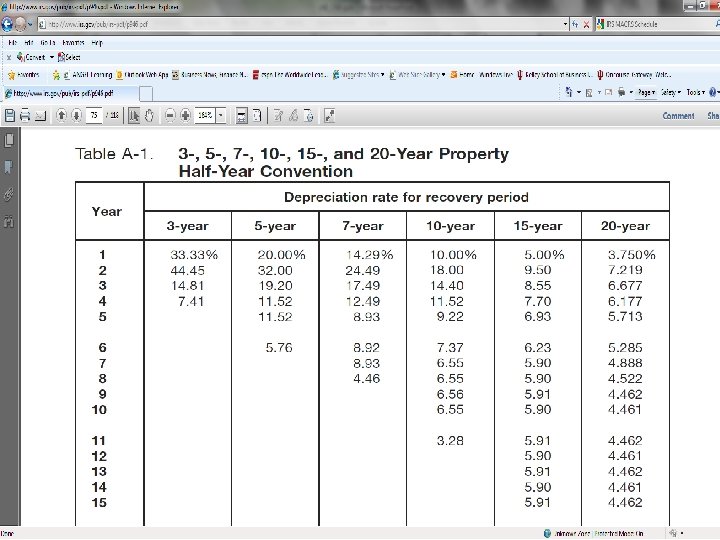Click the browser Back arrow button
Screen dimensions: 720x540
[7, 24]
